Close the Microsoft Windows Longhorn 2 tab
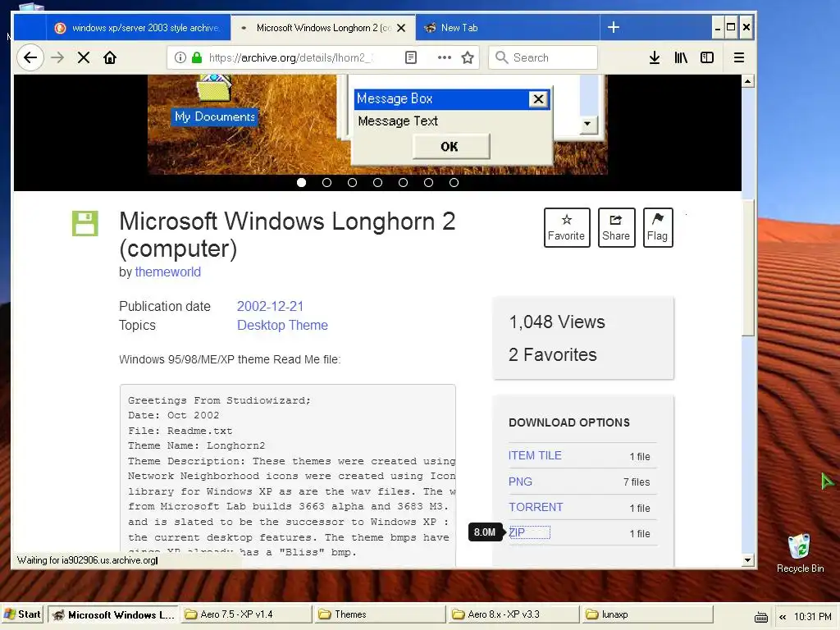Image resolution: width=840 pixels, height=630 pixels. tap(400, 28)
